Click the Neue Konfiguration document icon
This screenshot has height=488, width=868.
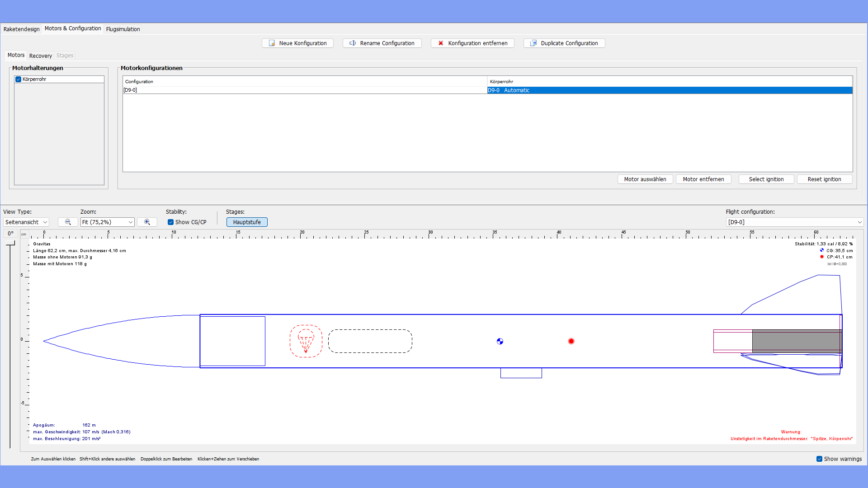(272, 43)
